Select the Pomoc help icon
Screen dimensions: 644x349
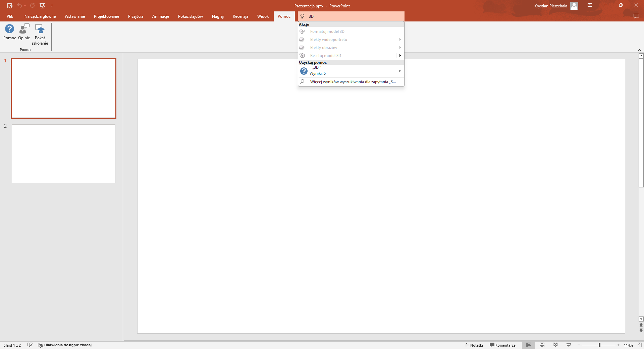(x=9, y=32)
